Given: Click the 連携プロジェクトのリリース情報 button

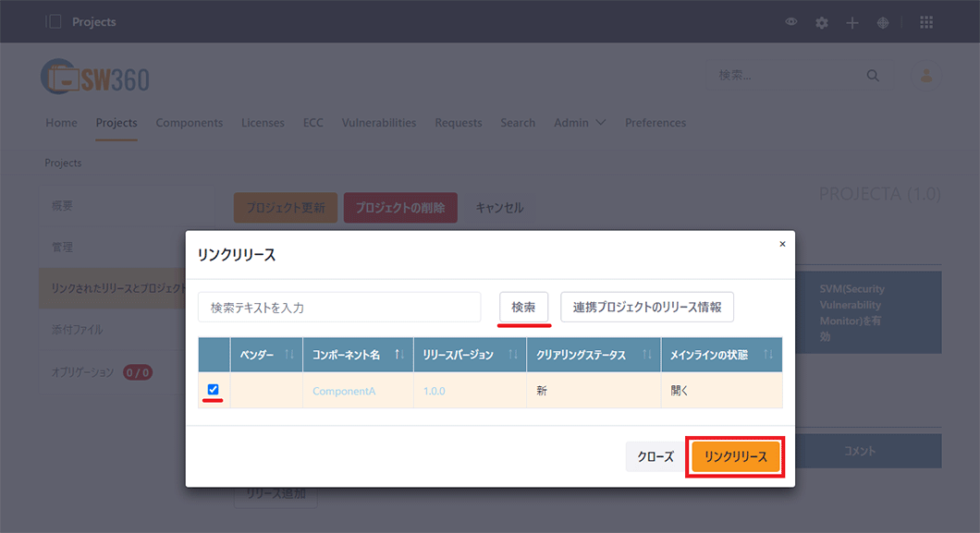Looking at the screenshot, I should click(x=646, y=307).
